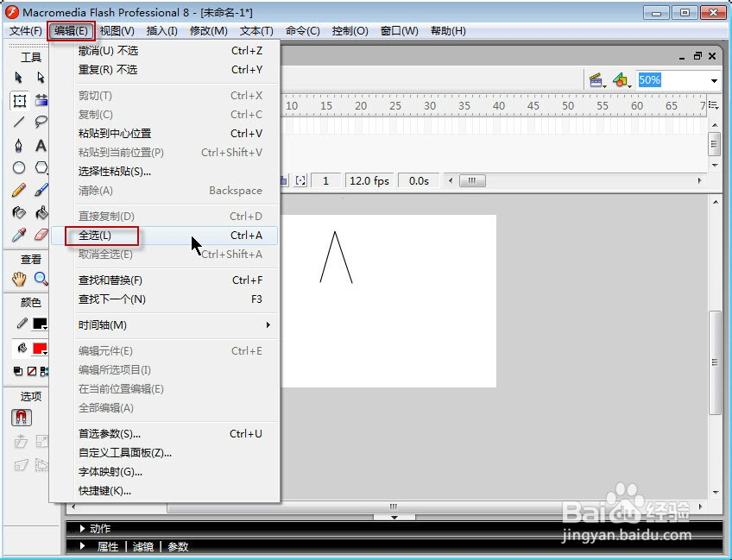Viewport: 732px width, 560px height.
Task: Collapse the panel using bottom divider arrow
Action: tap(394, 517)
